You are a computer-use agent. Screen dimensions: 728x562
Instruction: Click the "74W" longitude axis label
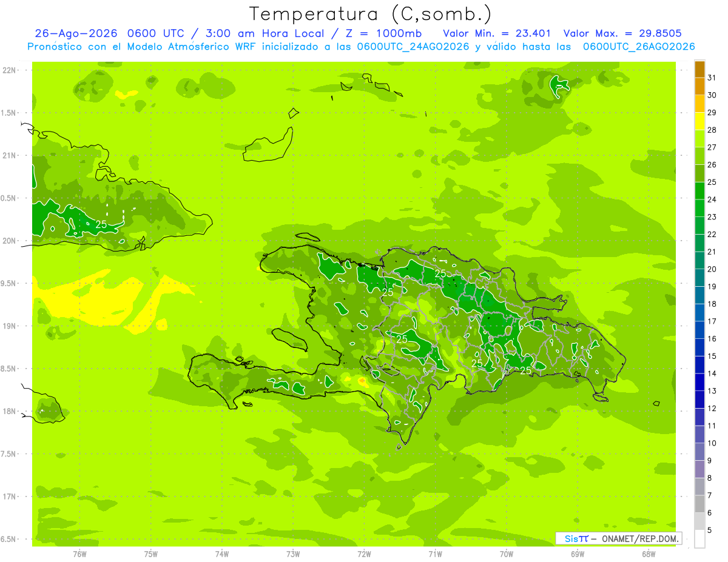(222, 554)
